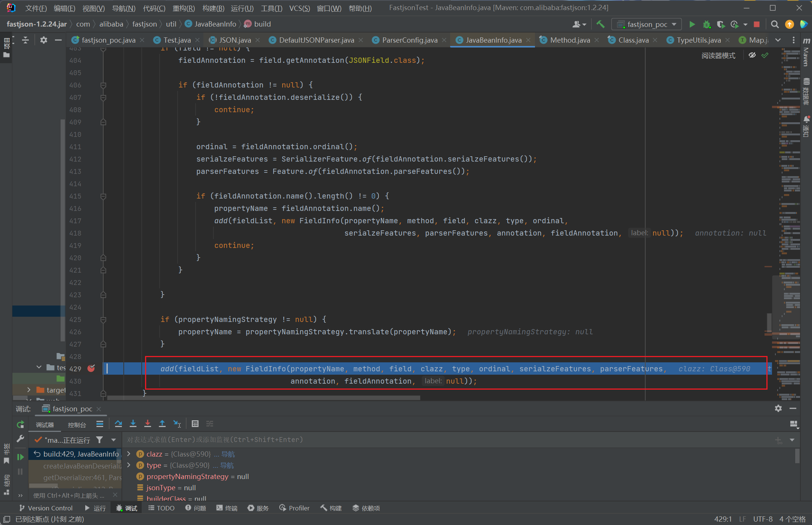Toggle the breakpoint on line 429
812x525 pixels.
(x=91, y=368)
